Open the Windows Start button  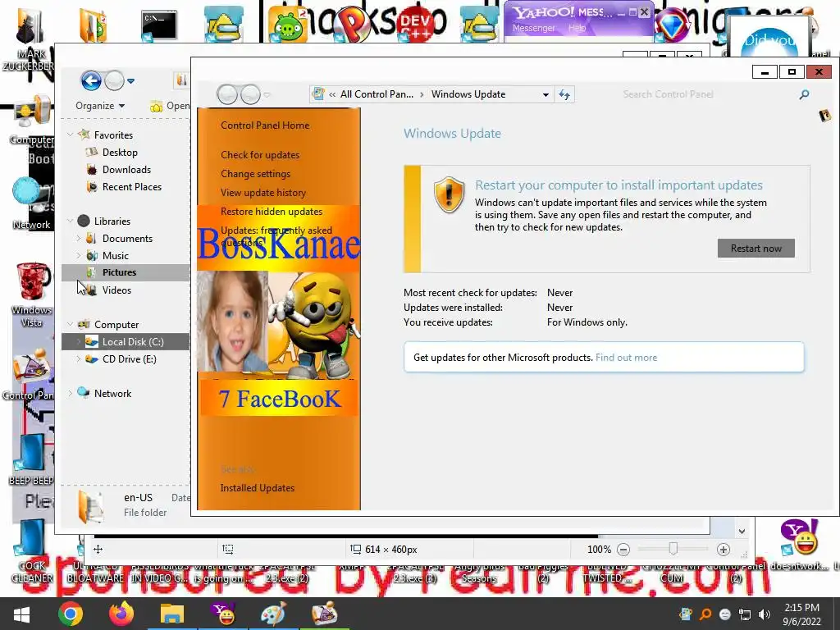[21, 614]
